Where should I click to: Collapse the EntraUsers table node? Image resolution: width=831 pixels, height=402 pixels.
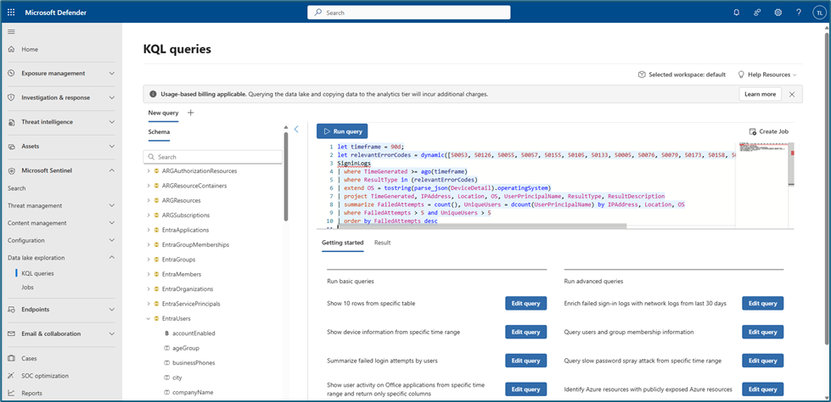pos(148,319)
